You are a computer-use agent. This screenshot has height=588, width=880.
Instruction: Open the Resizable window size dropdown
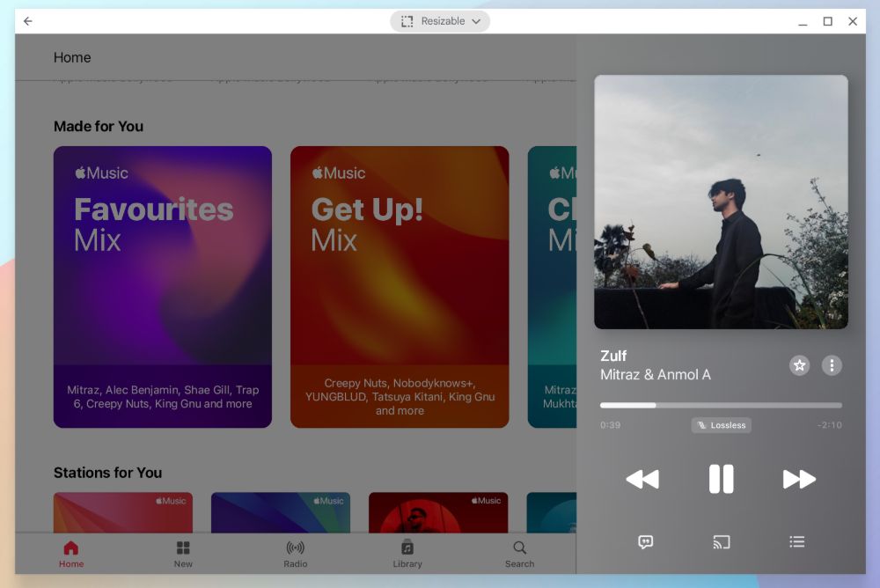pos(440,21)
